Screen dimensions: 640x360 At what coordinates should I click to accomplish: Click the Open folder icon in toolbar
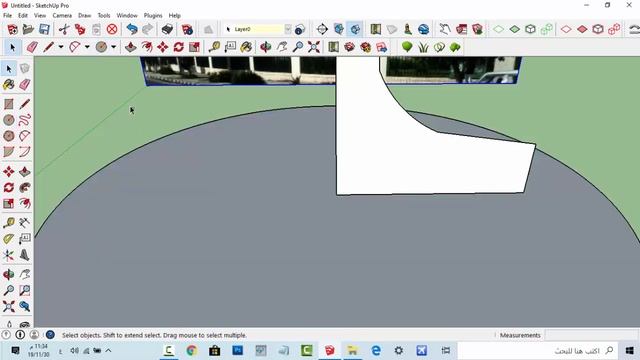pyautogui.click(x=28, y=29)
